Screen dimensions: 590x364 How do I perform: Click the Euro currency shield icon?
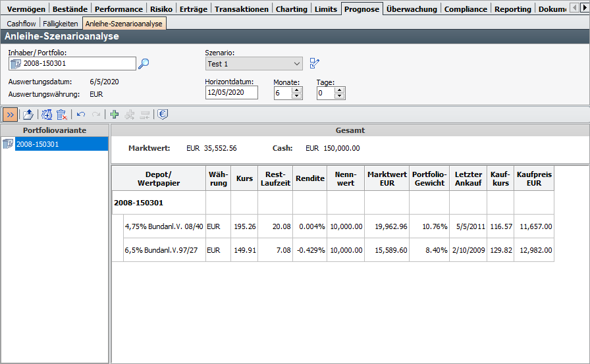point(162,115)
